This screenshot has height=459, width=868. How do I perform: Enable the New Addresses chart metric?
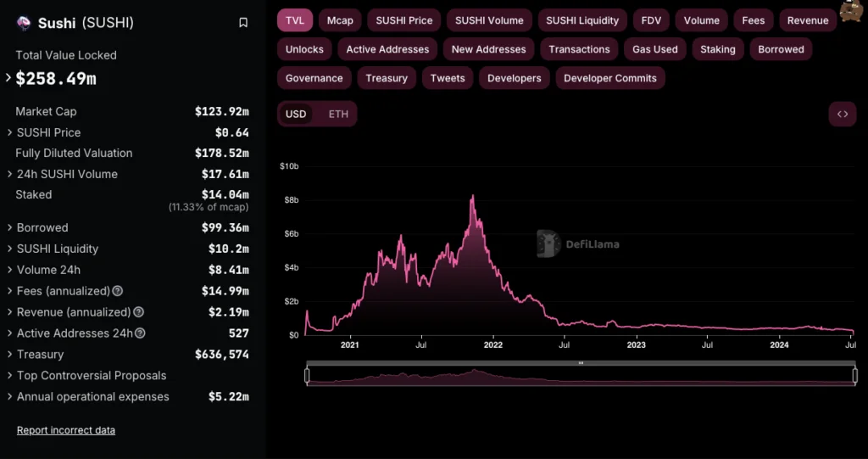(x=489, y=49)
